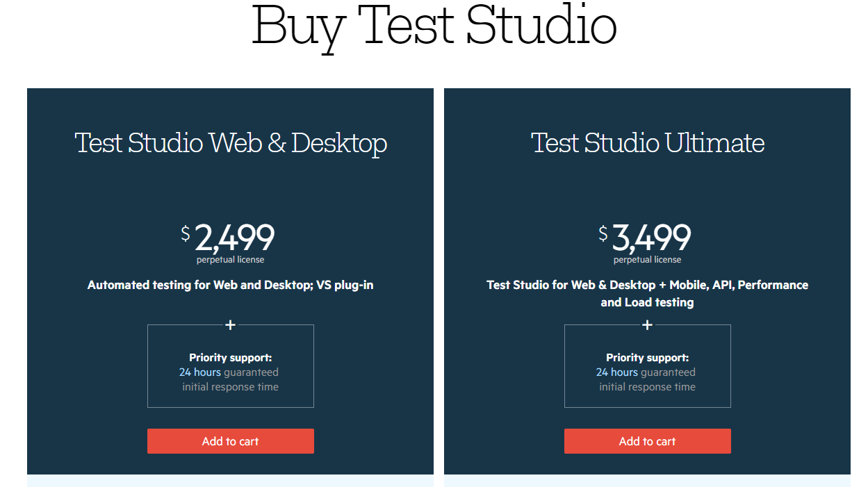
Task: Click the 24 hours text in Web & Desktop card
Action: [200, 372]
